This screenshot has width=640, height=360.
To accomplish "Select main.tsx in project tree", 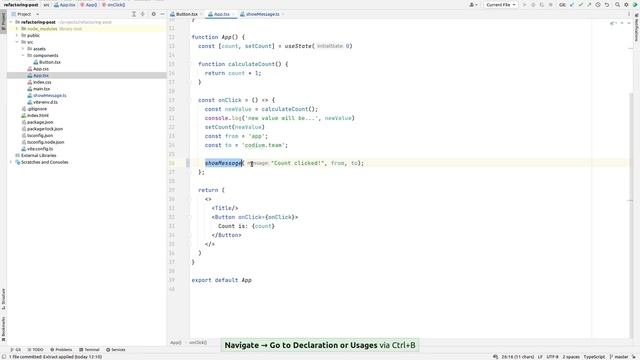I will pyautogui.click(x=39, y=89).
